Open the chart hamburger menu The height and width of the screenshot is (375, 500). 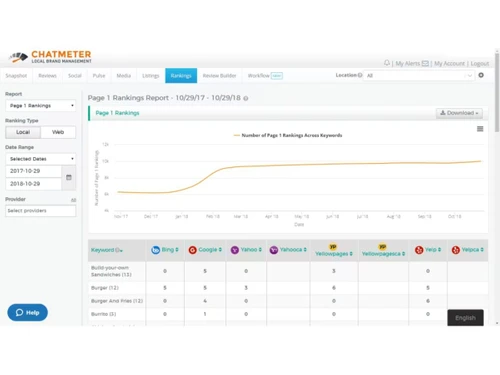point(480,129)
